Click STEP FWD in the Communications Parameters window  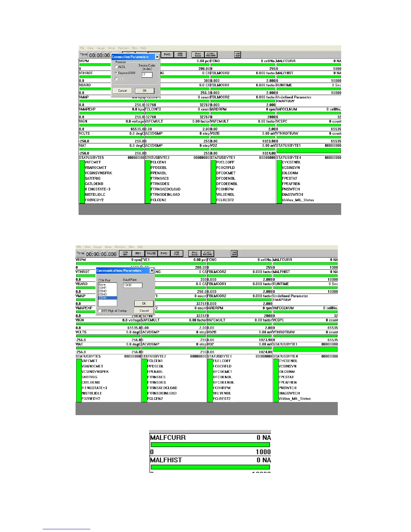177,254
